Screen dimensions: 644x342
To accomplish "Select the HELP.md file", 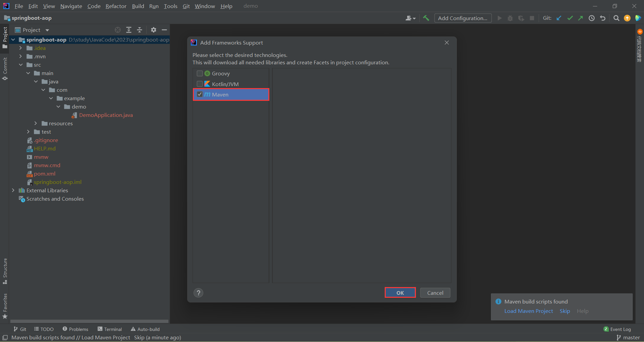I will (45, 149).
